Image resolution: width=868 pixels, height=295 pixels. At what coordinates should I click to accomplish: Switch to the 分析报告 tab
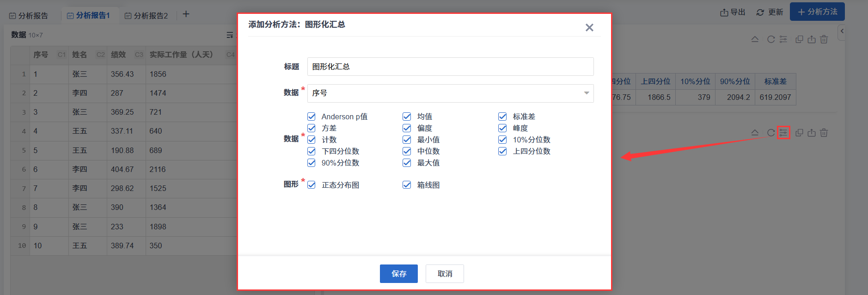point(29,16)
